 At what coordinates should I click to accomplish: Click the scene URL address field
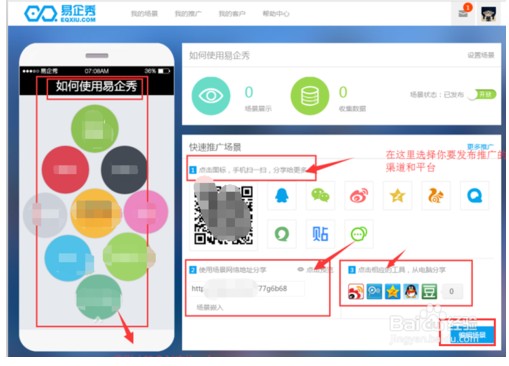[x=247, y=289]
